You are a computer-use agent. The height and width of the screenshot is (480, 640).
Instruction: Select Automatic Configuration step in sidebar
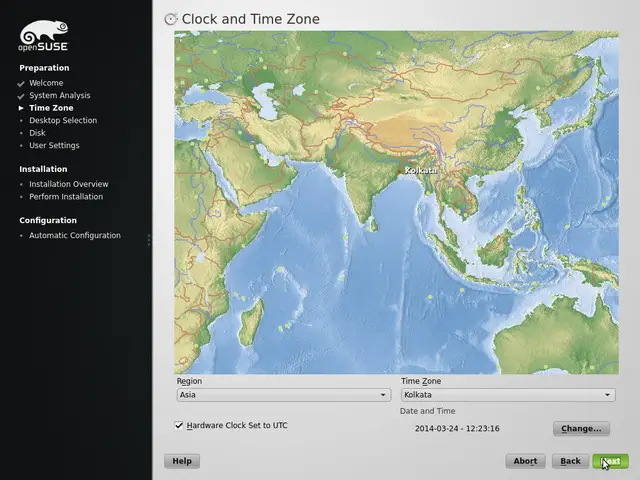(75, 236)
